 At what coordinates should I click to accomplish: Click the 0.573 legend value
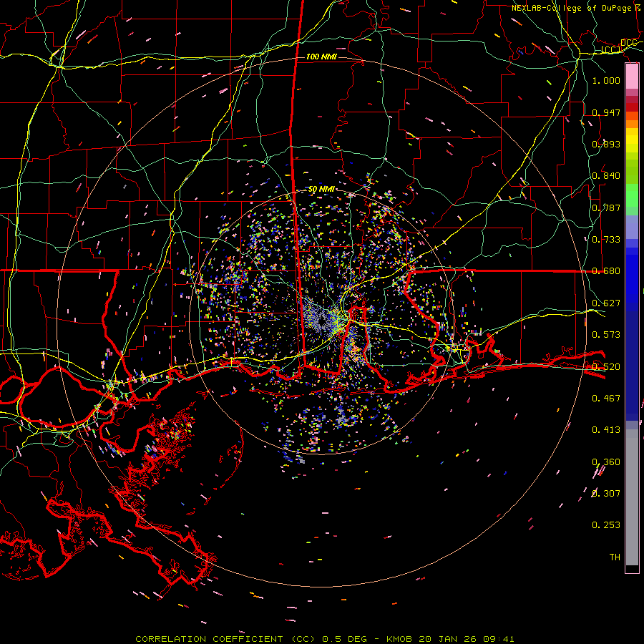click(606, 335)
